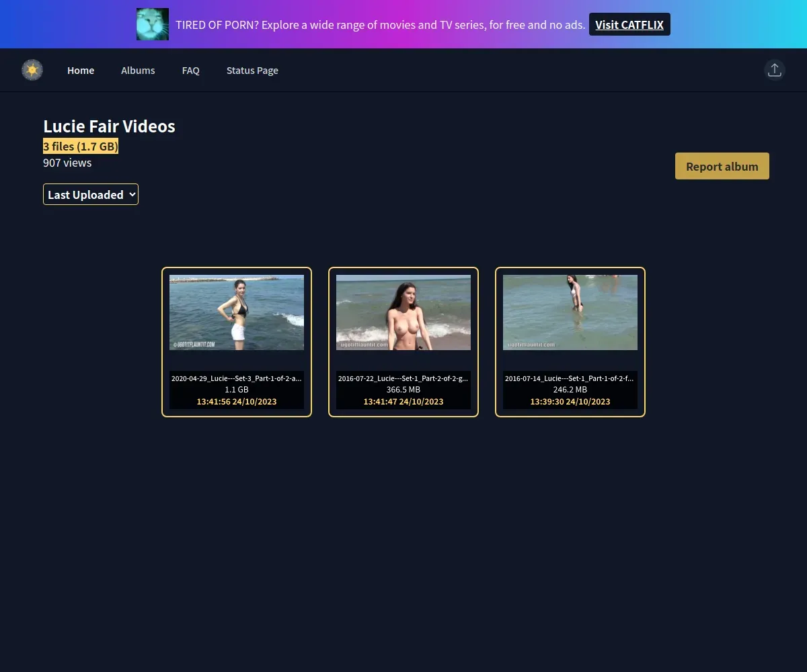The image size is (807, 672).
Task: Click timestamp 13:41:56 24/10/2023
Action: coord(237,402)
